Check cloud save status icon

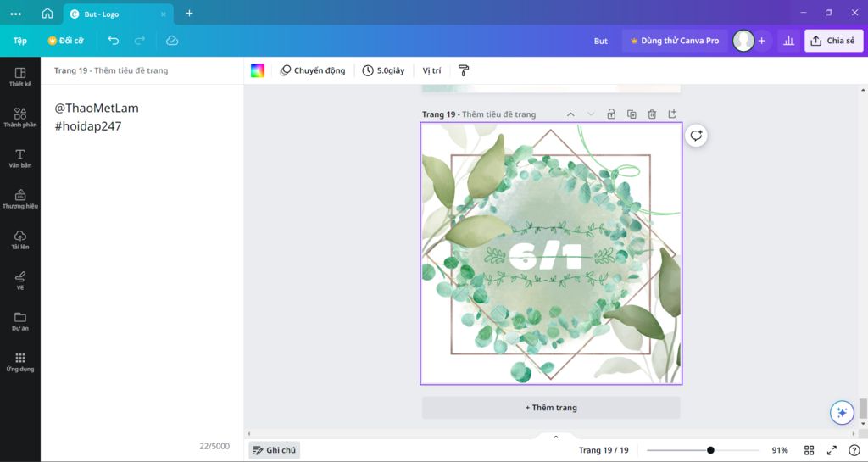point(172,41)
